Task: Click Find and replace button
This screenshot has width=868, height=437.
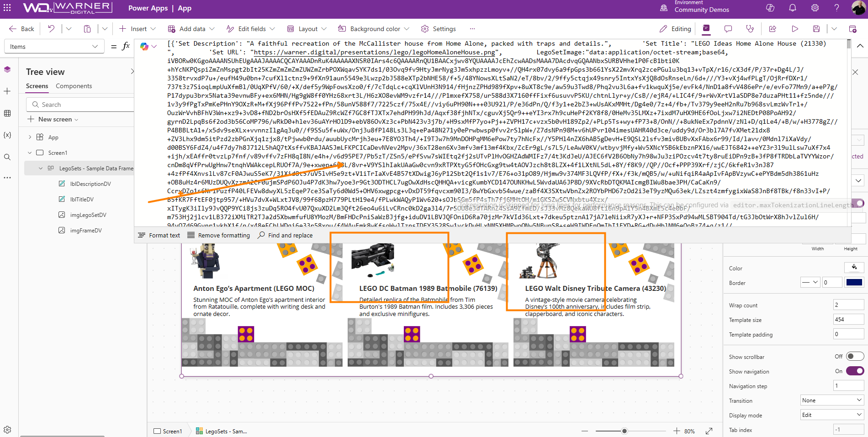Action: 286,235
